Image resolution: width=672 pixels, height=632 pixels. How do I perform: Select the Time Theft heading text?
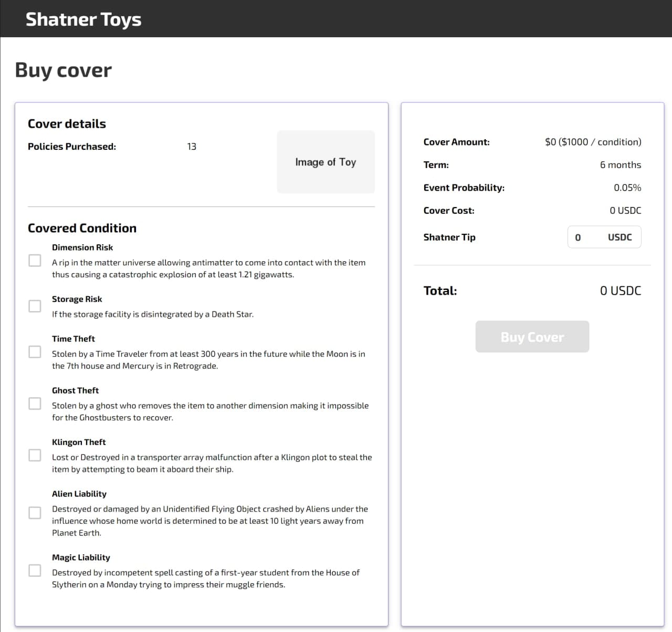[x=73, y=339]
